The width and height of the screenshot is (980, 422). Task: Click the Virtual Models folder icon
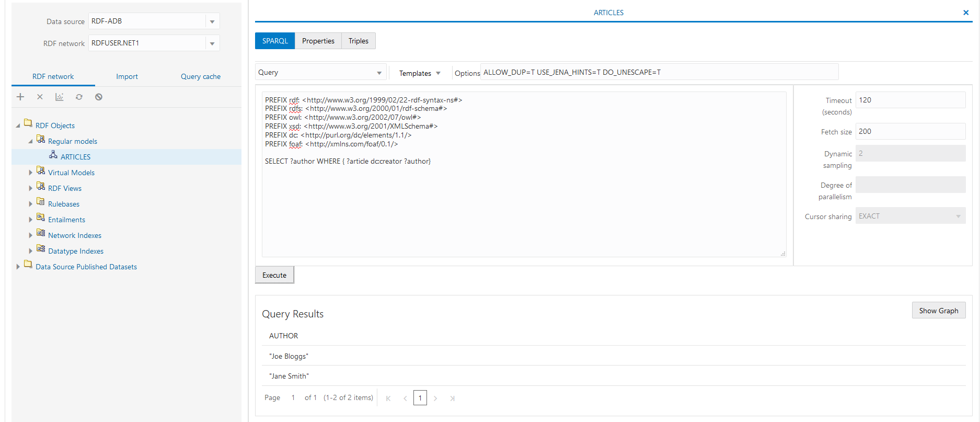click(41, 170)
